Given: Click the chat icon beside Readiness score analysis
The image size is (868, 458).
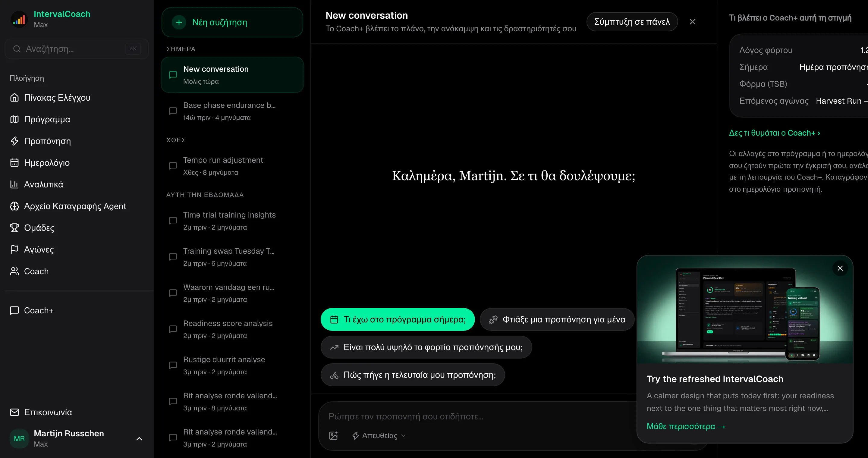Looking at the screenshot, I should 173,329.
